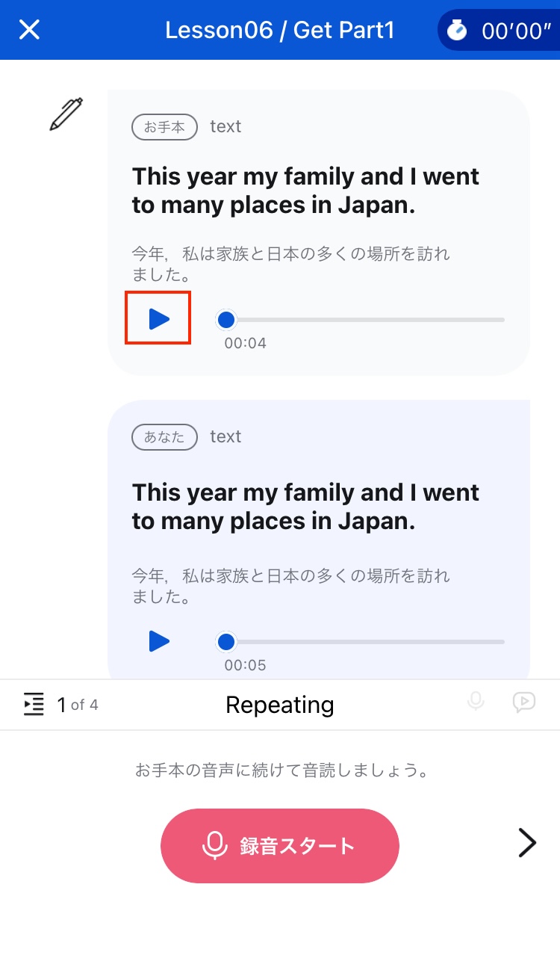This screenshot has height=967, width=560.
Task: Click the English sentence in お手本 card
Action: coord(305,191)
